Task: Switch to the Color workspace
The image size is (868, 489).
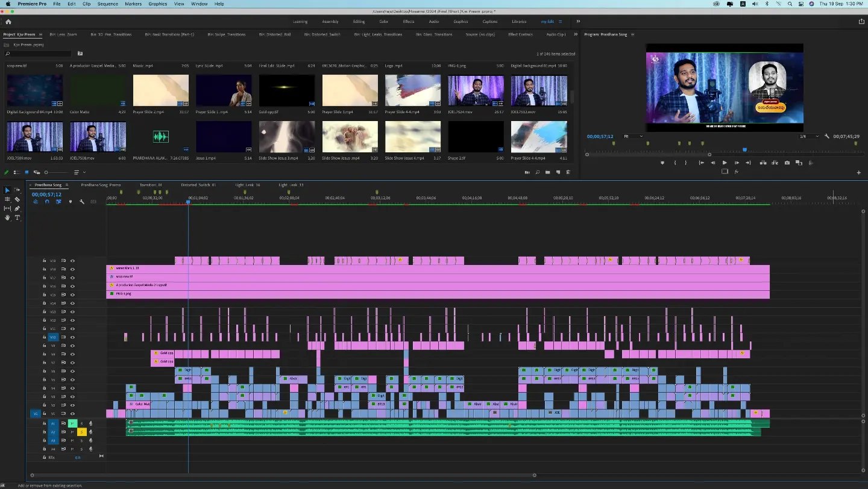Action: 383,22
